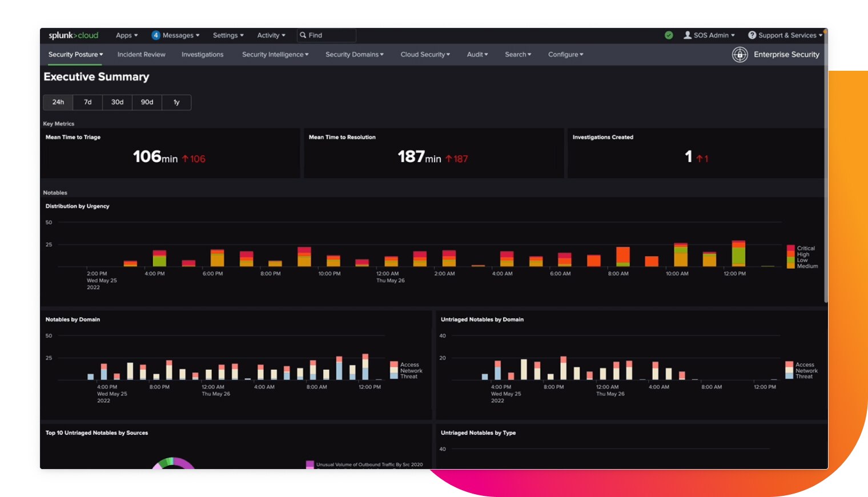Click the Investigations Created metric value
This screenshot has height=497, width=868.
pos(689,157)
